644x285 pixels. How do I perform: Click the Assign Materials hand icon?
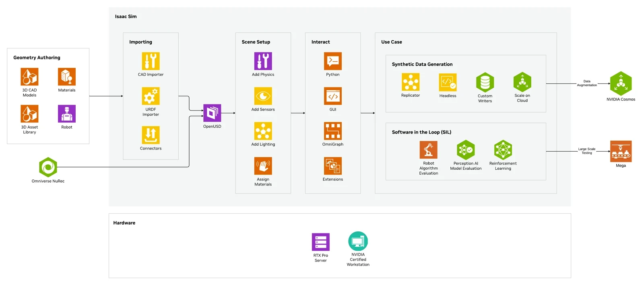pyautogui.click(x=263, y=166)
